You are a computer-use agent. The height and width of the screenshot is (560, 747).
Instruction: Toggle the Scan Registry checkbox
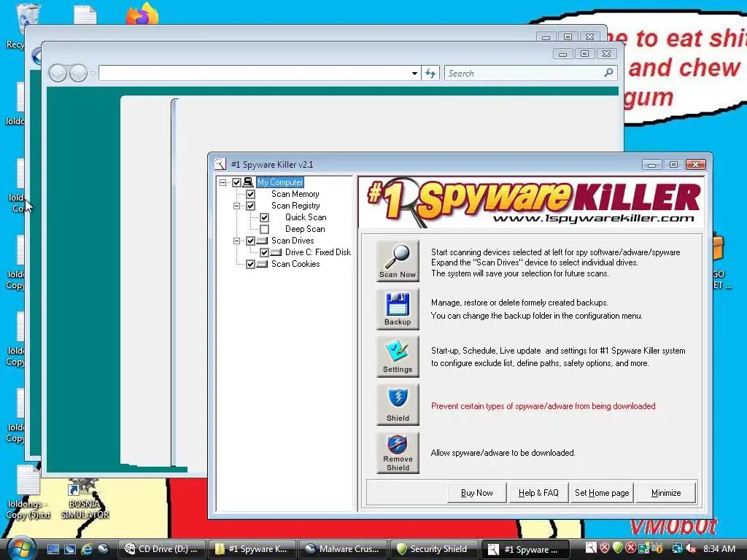pos(250,206)
